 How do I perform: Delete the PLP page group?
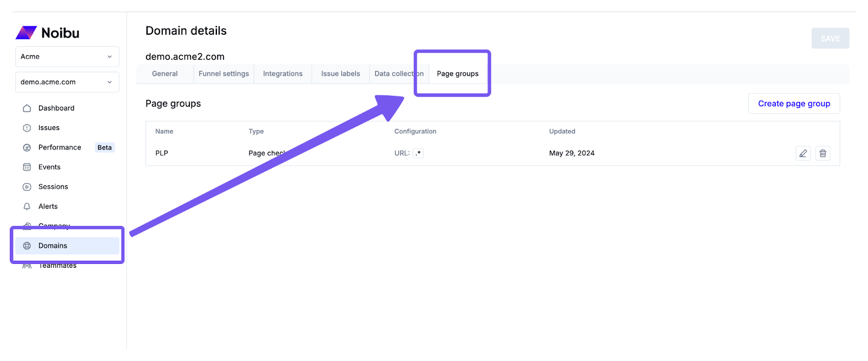(x=822, y=153)
